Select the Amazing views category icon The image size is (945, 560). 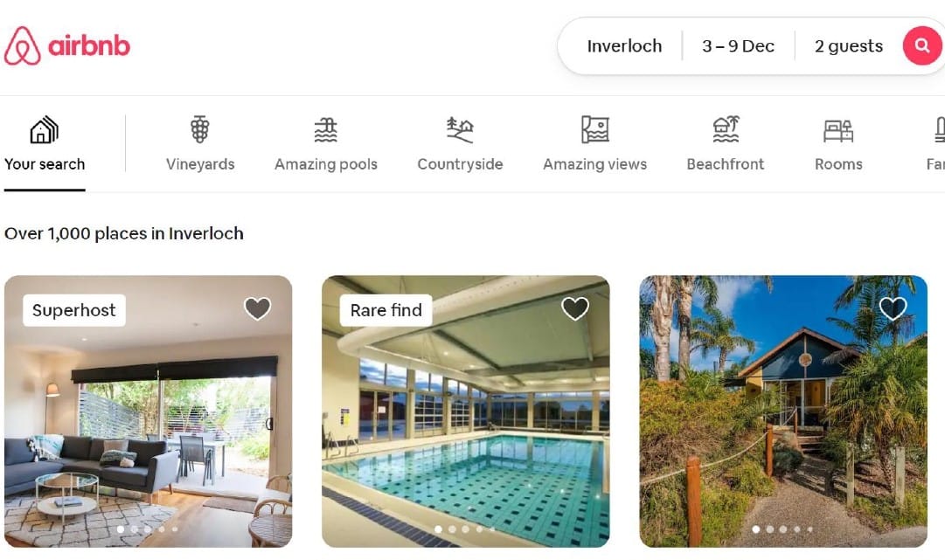pos(594,129)
